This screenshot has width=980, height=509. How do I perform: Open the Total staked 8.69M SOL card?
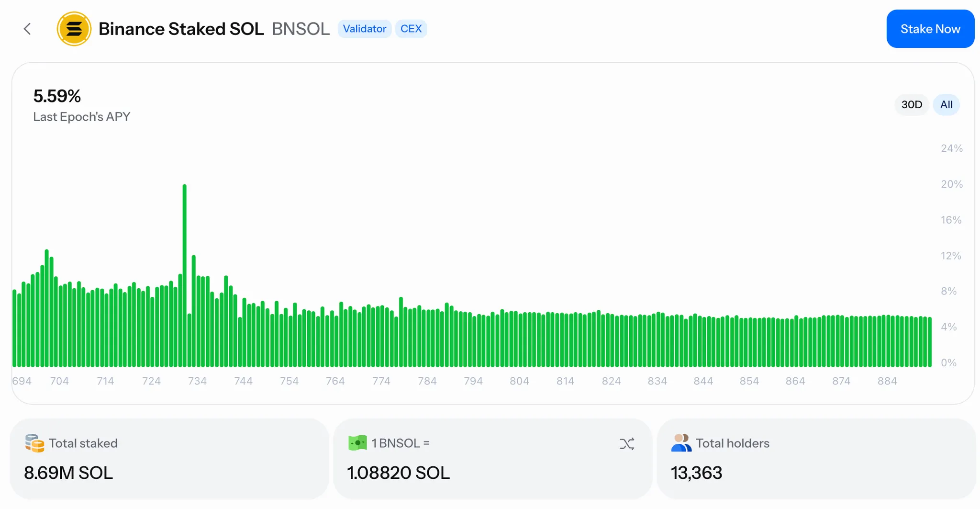tap(169, 459)
